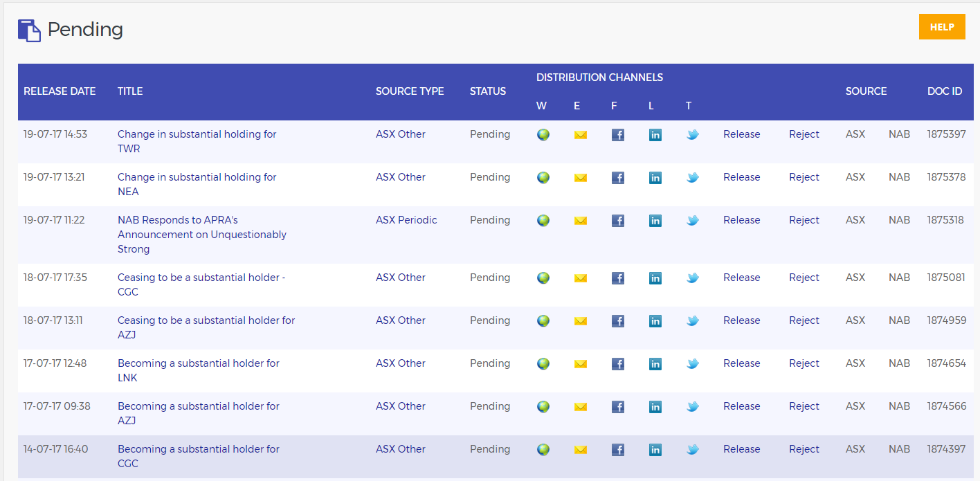Screen dimensions: 980x481
Task: Toggle email icon for doc 1874397
Action: 581,450
